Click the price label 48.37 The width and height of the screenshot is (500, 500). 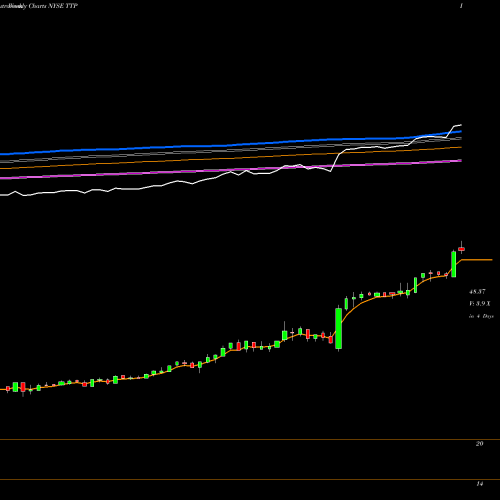point(477,292)
